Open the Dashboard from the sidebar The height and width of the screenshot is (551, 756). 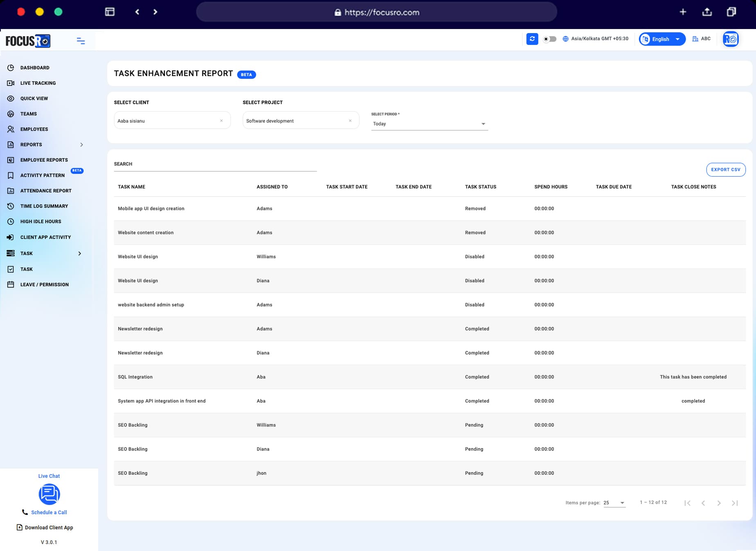coord(35,67)
